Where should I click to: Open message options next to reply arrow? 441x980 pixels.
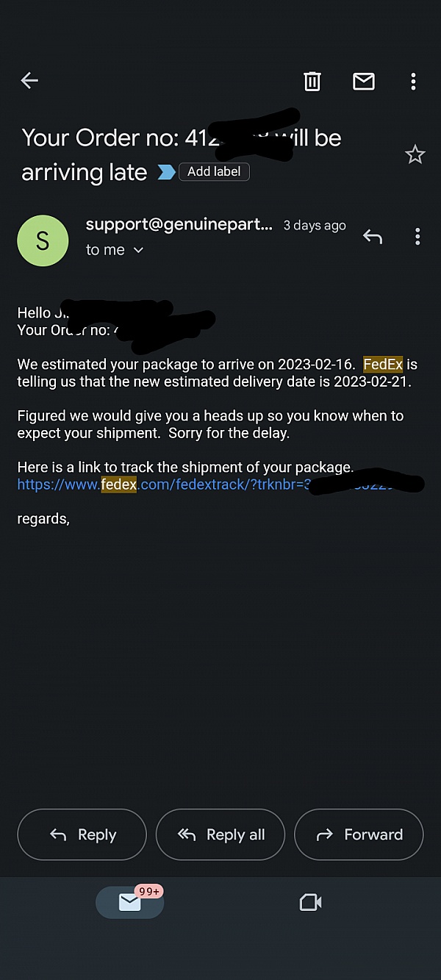(x=417, y=237)
